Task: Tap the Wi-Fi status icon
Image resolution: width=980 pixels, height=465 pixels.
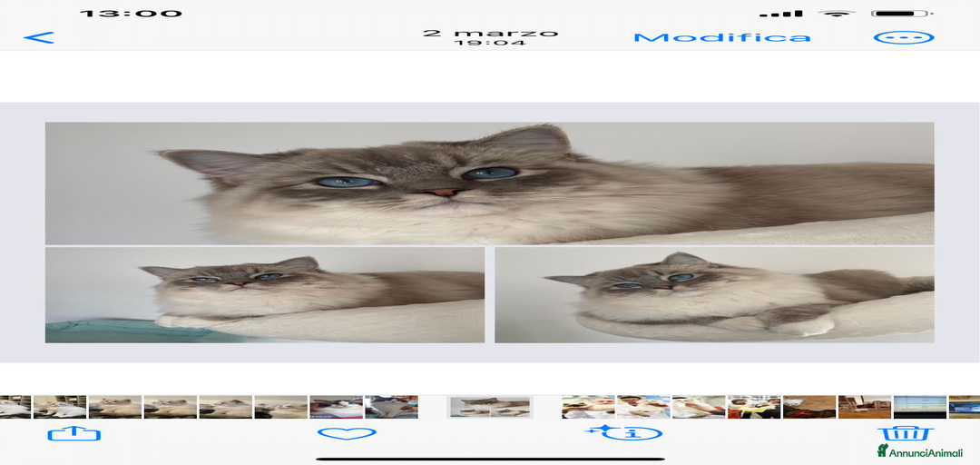Action: point(836,14)
